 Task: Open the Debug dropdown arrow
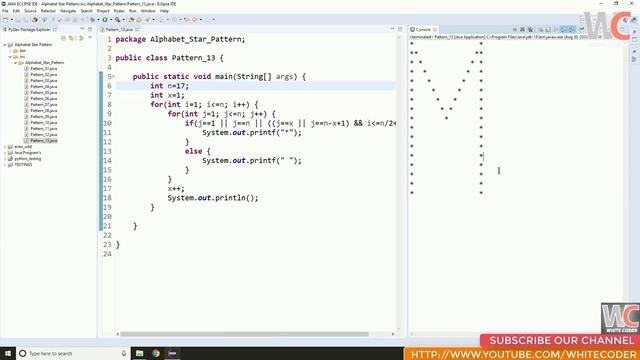tap(98, 20)
